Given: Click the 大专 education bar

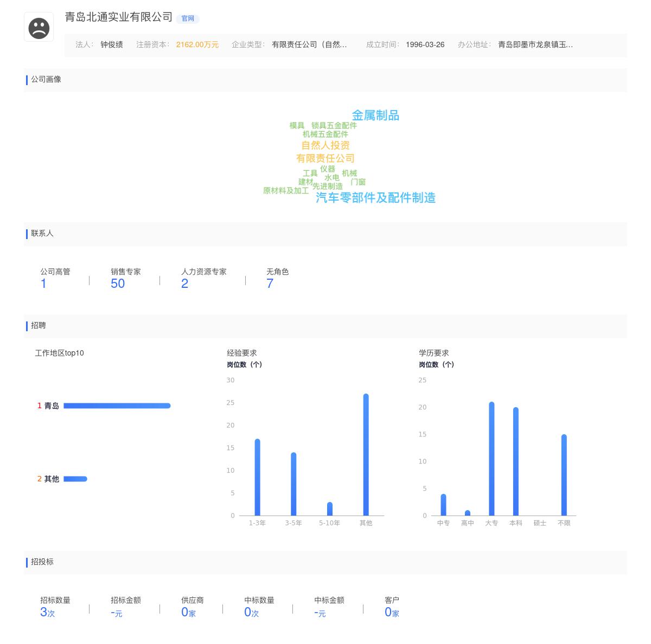Looking at the screenshot, I should (x=492, y=459).
